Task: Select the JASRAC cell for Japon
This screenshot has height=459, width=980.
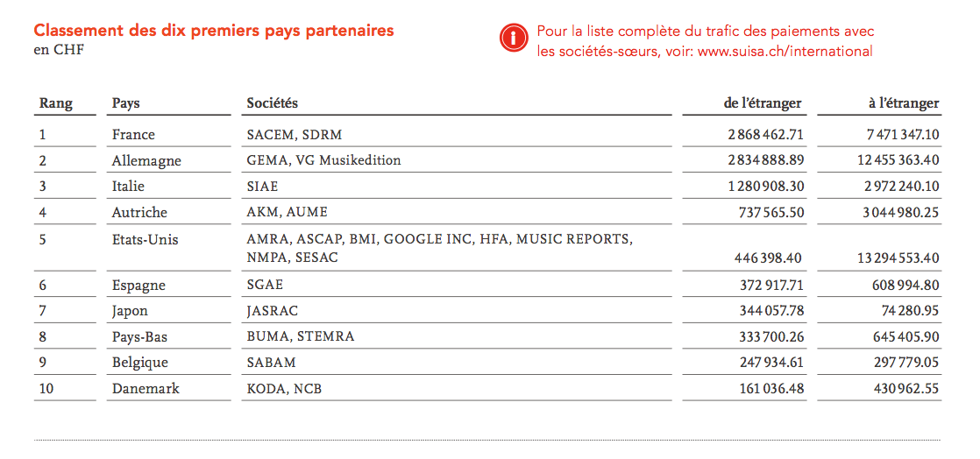Action: pos(273,310)
